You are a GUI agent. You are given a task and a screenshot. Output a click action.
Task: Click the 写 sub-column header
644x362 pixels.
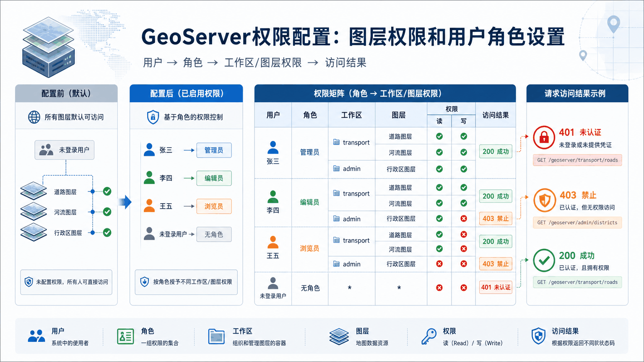464,121
